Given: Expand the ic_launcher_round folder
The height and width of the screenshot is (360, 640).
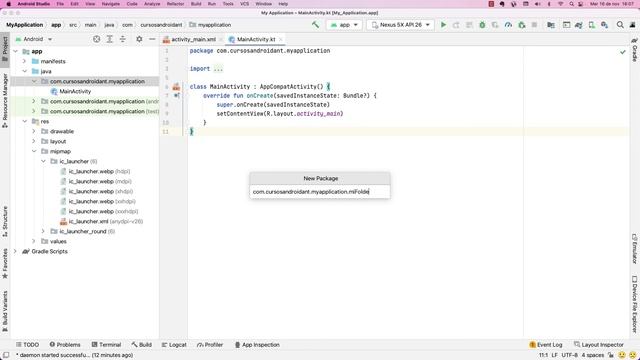Looking at the screenshot, I should (43, 231).
